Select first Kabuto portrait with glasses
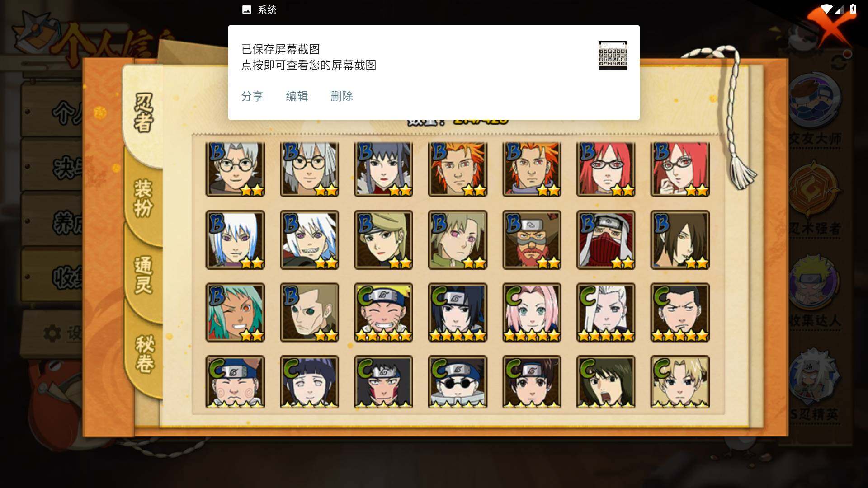The height and width of the screenshot is (488, 868). pos(235,169)
